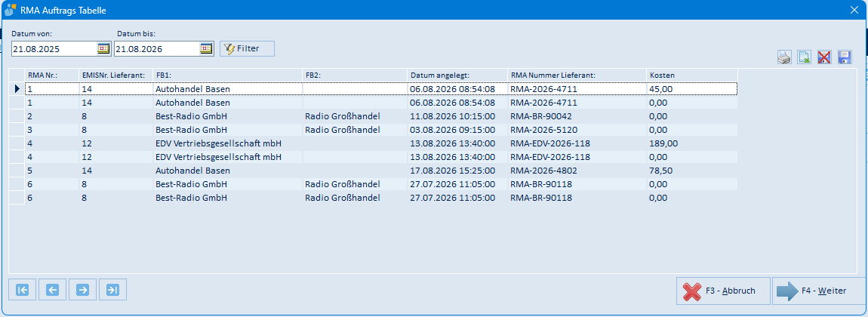
Task: Click EMISNr. 14 in the 78,50 row
Action: click(115, 171)
